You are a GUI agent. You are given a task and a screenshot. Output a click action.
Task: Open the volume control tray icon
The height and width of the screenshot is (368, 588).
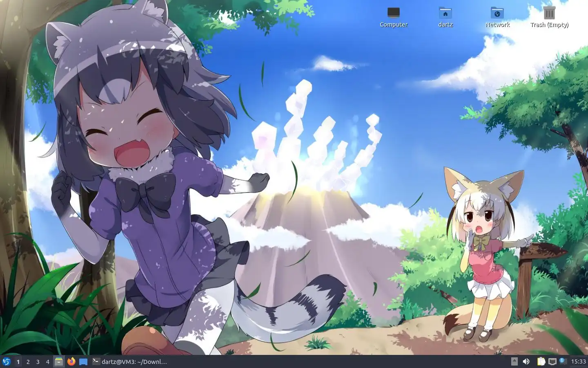click(526, 361)
